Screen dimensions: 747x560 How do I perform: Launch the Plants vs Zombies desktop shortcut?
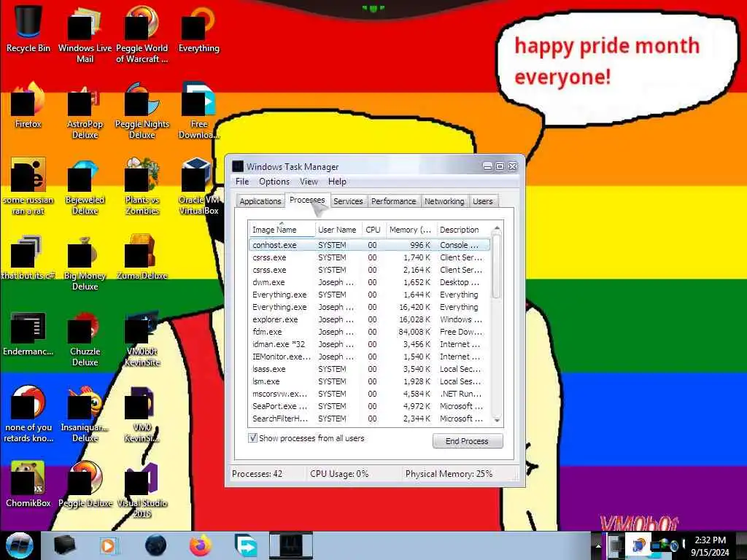click(x=142, y=186)
